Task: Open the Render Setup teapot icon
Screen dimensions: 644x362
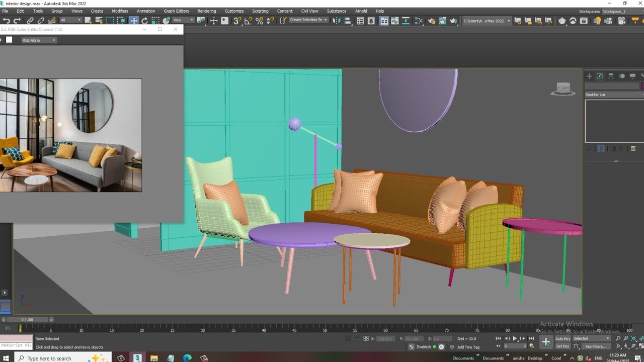Action: click(x=432, y=21)
